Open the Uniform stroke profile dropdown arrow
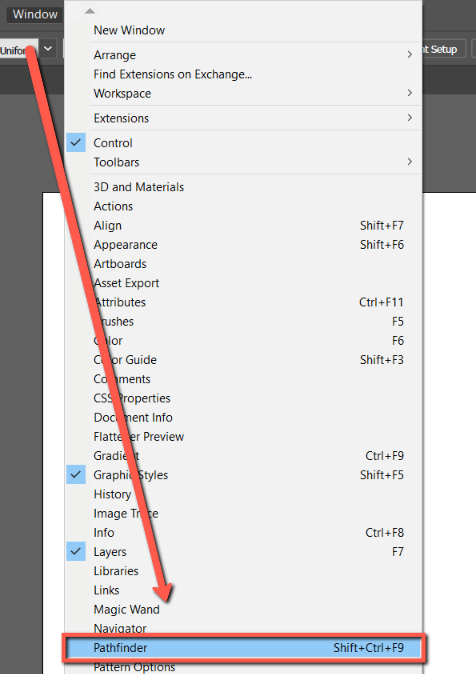Screen dimensions: 476x674 tap(48, 49)
